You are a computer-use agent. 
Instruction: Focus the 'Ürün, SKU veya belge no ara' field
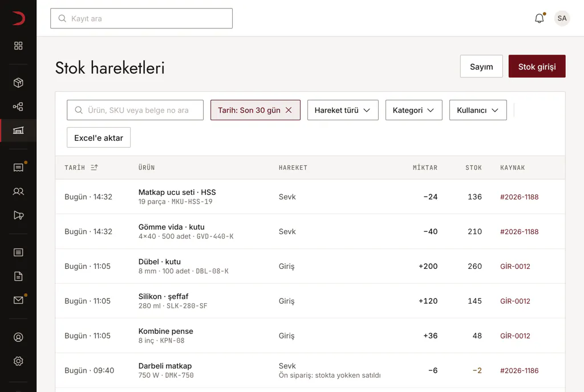pos(135,110)
